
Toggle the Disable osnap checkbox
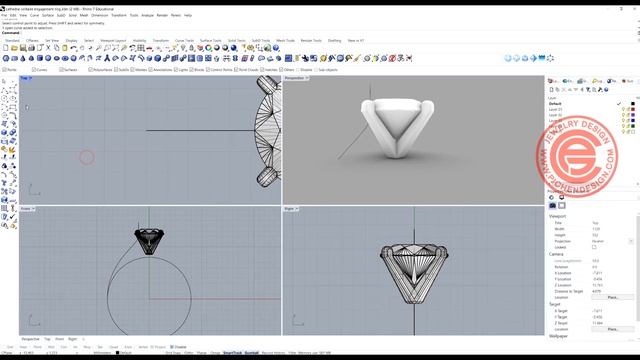coord(172,347)
